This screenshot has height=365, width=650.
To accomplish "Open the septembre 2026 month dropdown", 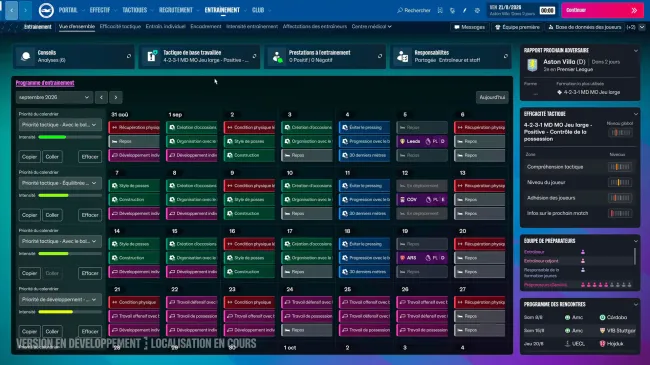I will coord(54,97).
